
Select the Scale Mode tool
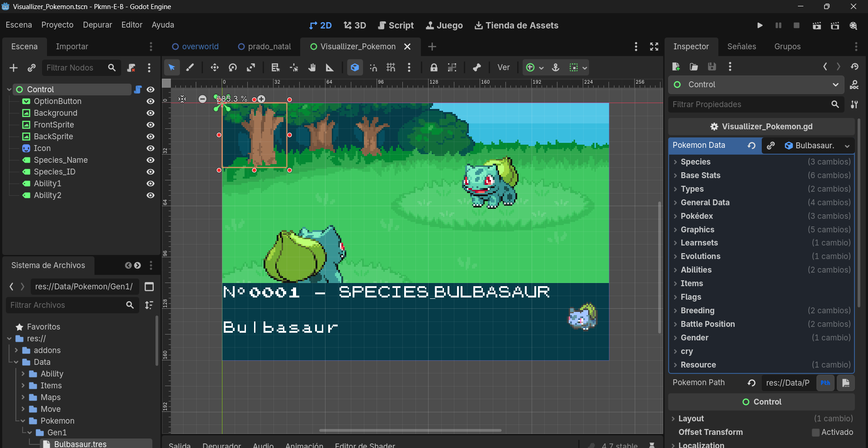251,67
